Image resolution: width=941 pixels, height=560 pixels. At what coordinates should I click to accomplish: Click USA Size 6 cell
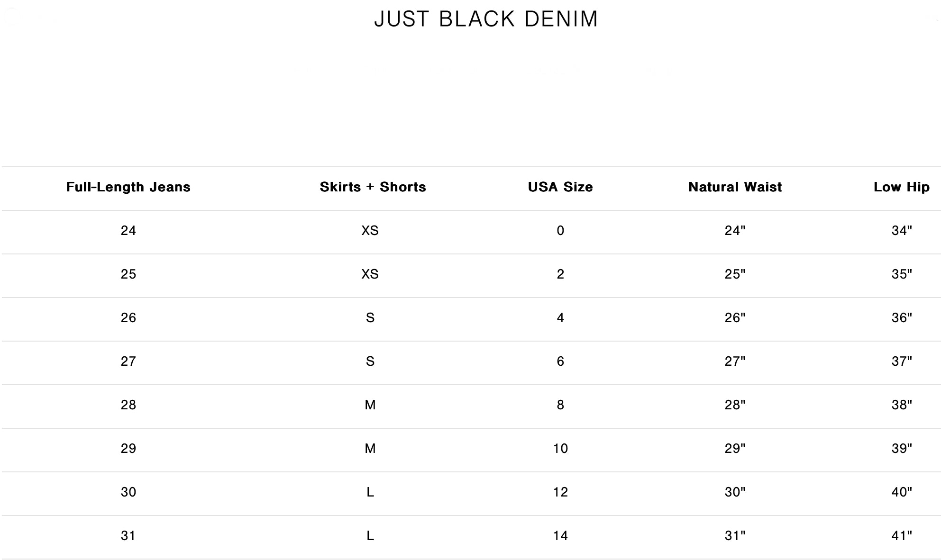(560, 361)
